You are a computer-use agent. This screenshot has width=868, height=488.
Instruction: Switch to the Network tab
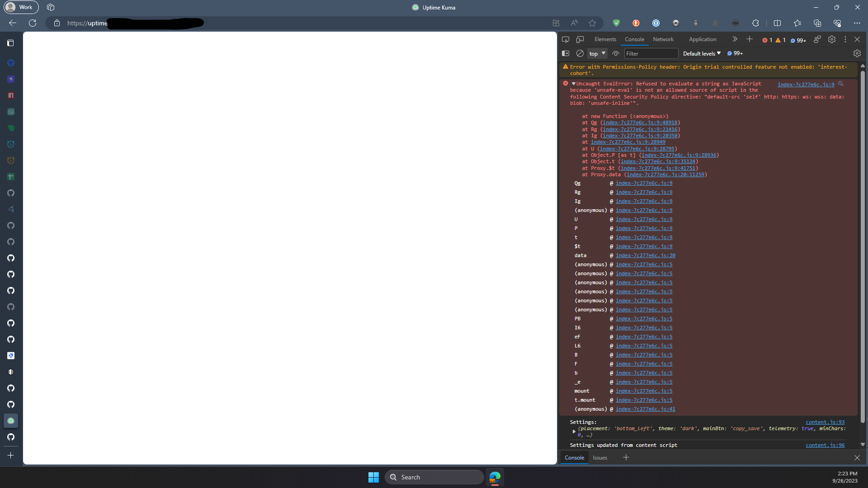(663, 39)
